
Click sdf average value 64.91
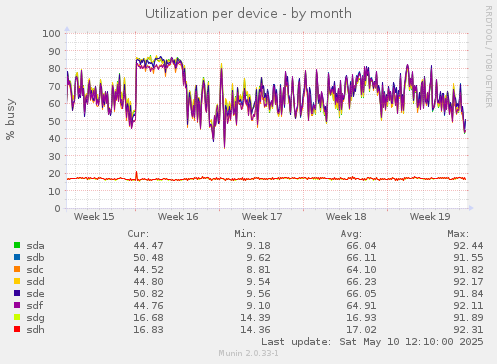[361, 306]
